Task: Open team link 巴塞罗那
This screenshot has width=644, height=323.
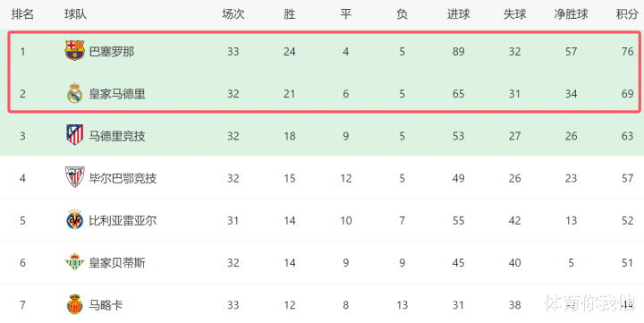Action: pos(112,51)
